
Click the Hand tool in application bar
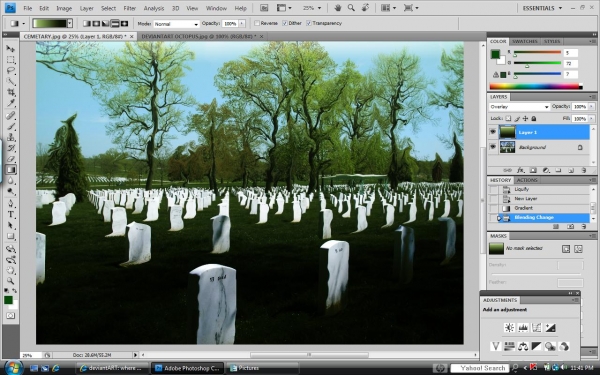(338, 8)
